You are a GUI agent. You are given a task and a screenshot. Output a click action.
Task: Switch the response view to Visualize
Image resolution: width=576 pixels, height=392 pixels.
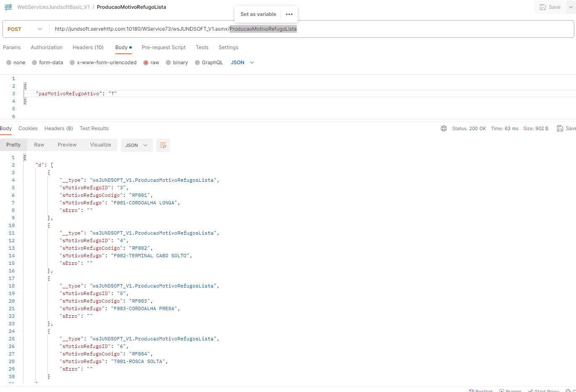(x=100, y=145)
